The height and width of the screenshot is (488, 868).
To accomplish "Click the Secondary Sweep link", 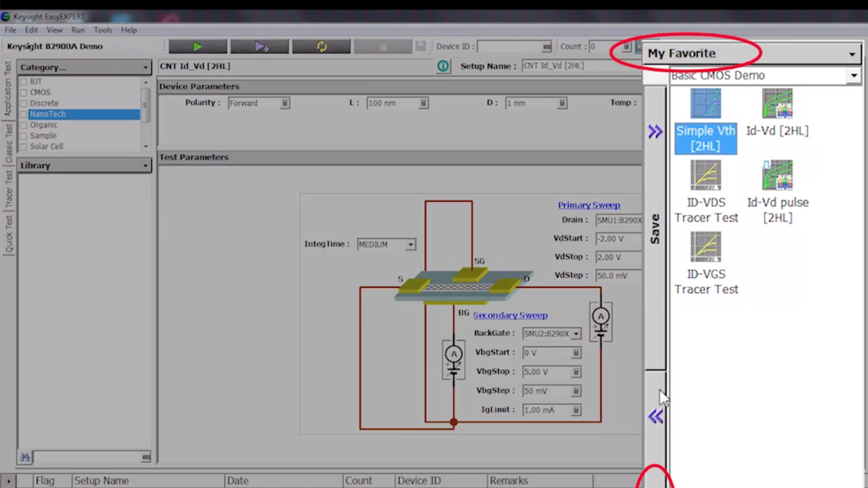I will point(510,314).
